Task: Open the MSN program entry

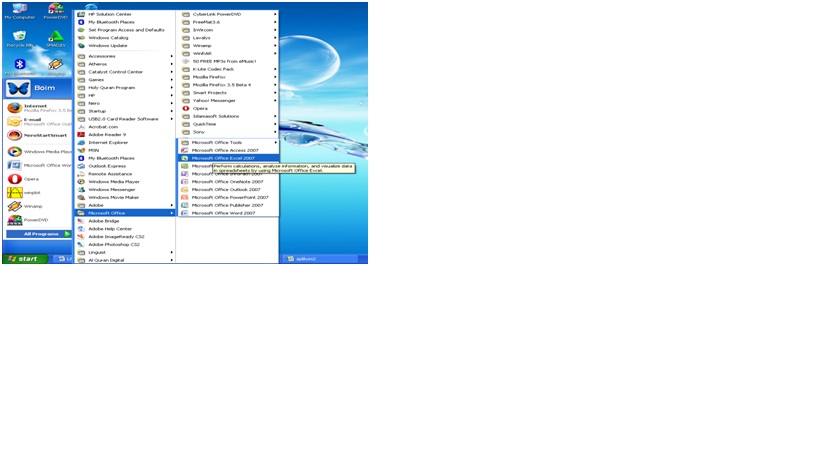Action: pos(125,150)
